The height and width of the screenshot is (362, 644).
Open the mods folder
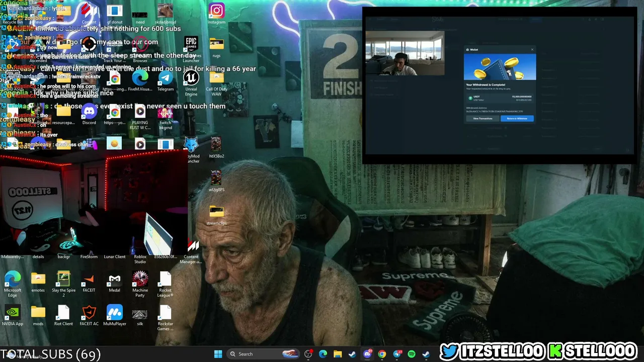tap(38, 316)
